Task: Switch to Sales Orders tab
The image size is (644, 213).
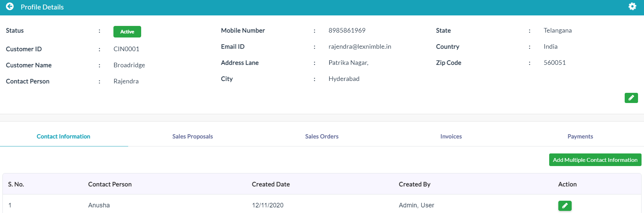Action: 322,137
